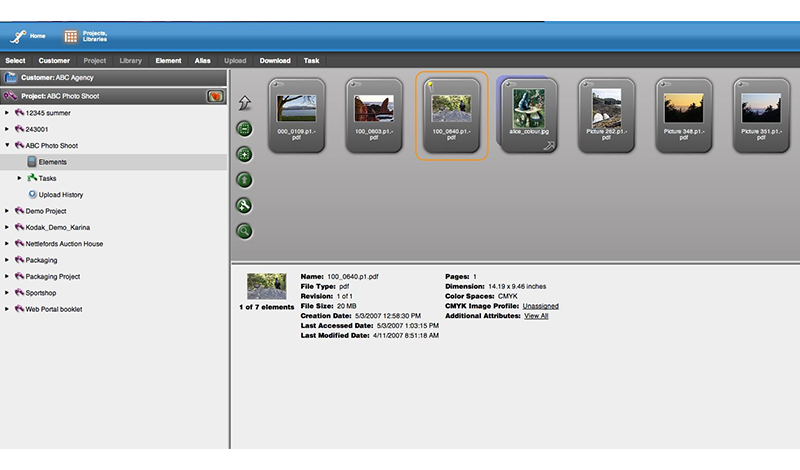Go to Home in the top bar

tap(28, 36)
